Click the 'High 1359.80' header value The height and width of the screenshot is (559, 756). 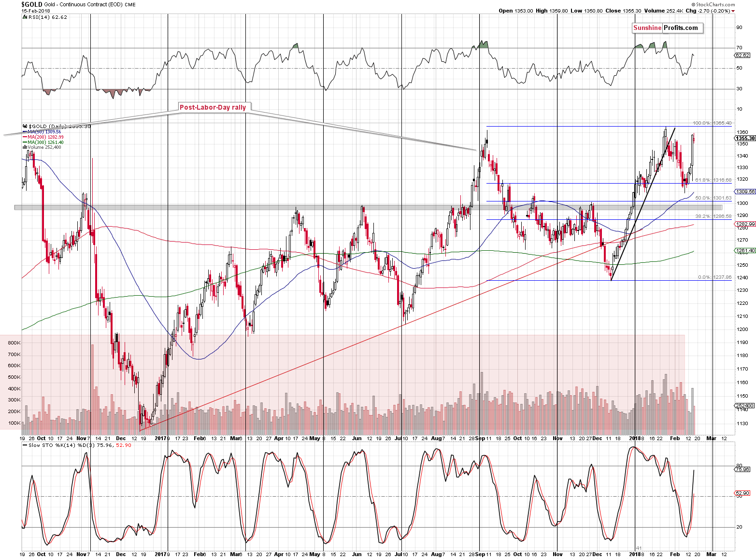pos(552,11)
